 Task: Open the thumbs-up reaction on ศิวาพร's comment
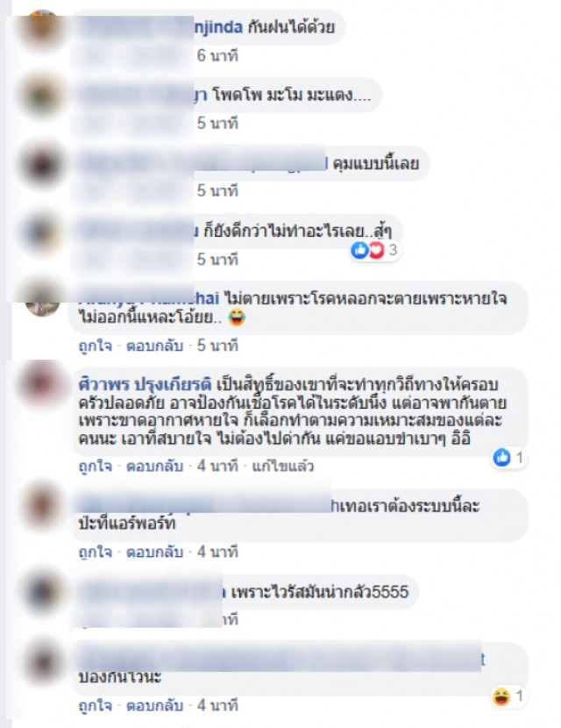(509, 457)
